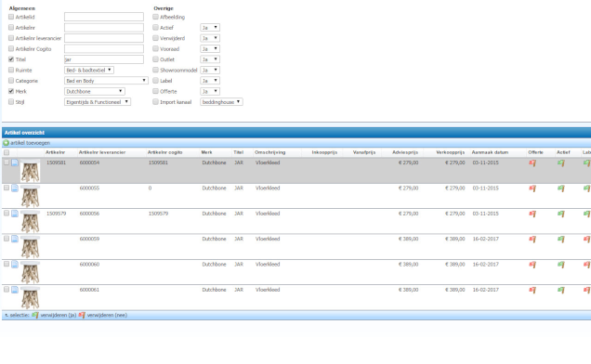
Task: Toggle green Actief flag in row 6000055
Action: point(561,188)
